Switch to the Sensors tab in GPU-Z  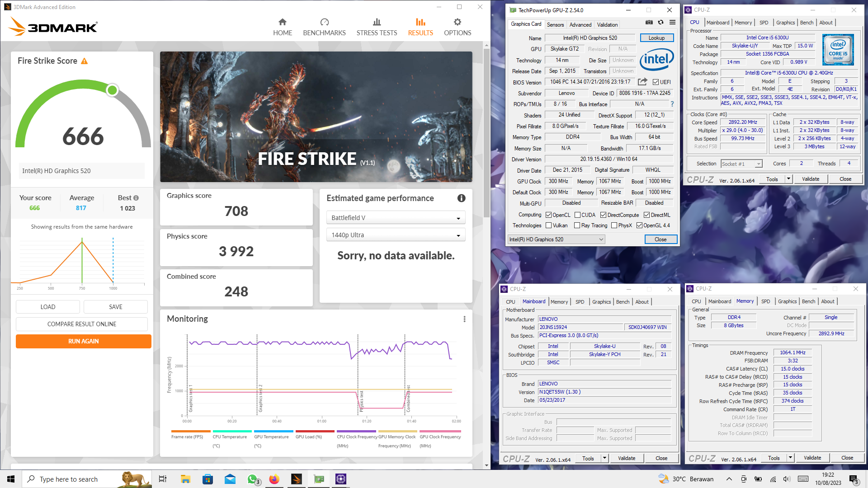click(555, 25)
